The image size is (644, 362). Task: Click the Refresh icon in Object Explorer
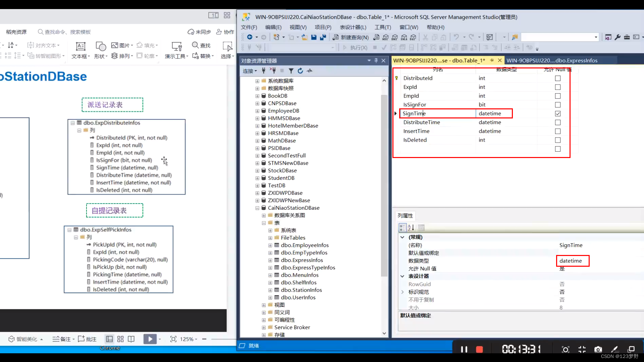[x=300, y=71]
